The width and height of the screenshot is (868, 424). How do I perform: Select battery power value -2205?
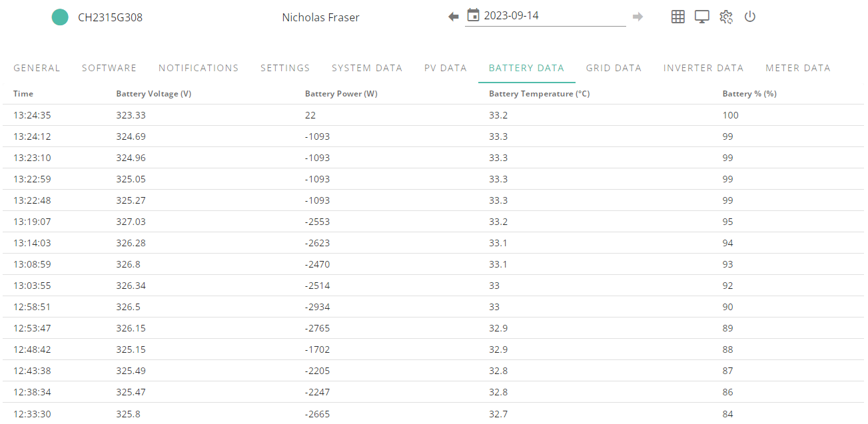coord(317,371)
